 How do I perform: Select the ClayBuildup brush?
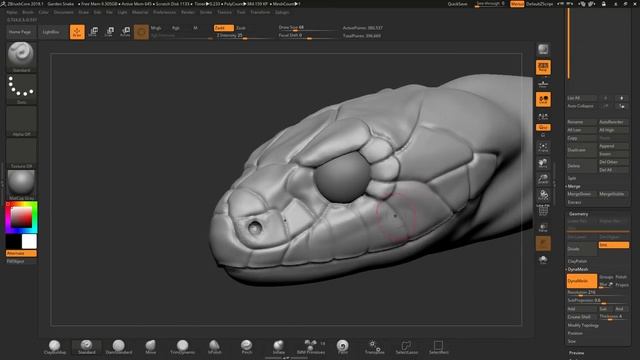[55, 347]
